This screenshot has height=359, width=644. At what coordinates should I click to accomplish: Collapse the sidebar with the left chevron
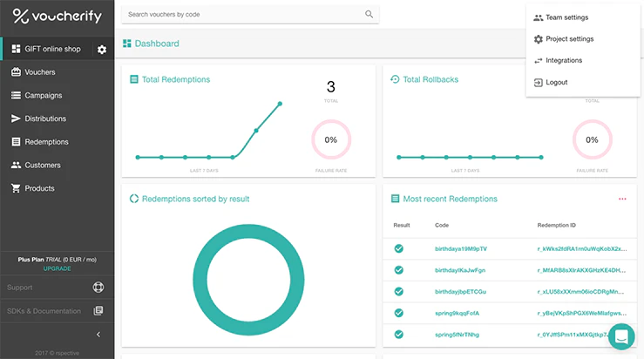(98, 335)
